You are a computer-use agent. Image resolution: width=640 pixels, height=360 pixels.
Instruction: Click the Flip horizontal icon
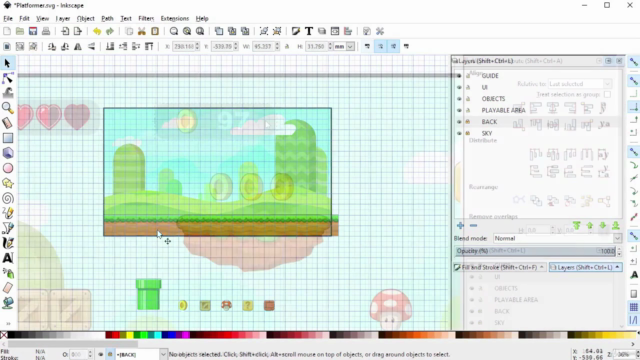(78, 47)
